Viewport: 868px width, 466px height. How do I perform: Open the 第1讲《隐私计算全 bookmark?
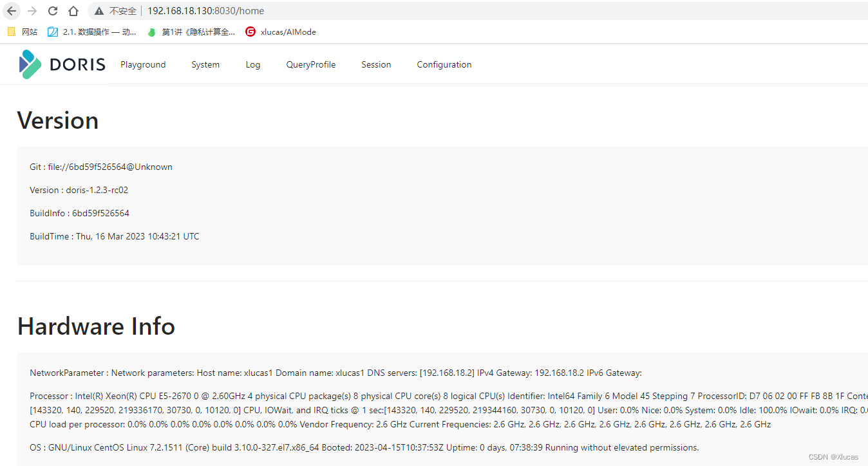pyautogui.click(x=191, y=32)
